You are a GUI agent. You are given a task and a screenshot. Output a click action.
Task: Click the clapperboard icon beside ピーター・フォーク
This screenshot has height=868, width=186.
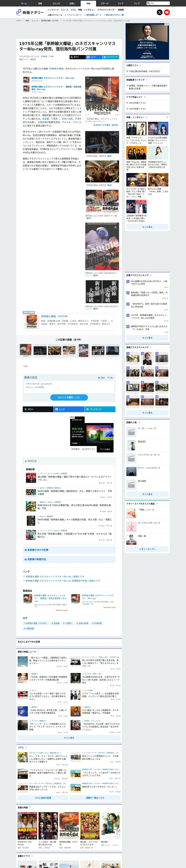click(x=131, y=432)
